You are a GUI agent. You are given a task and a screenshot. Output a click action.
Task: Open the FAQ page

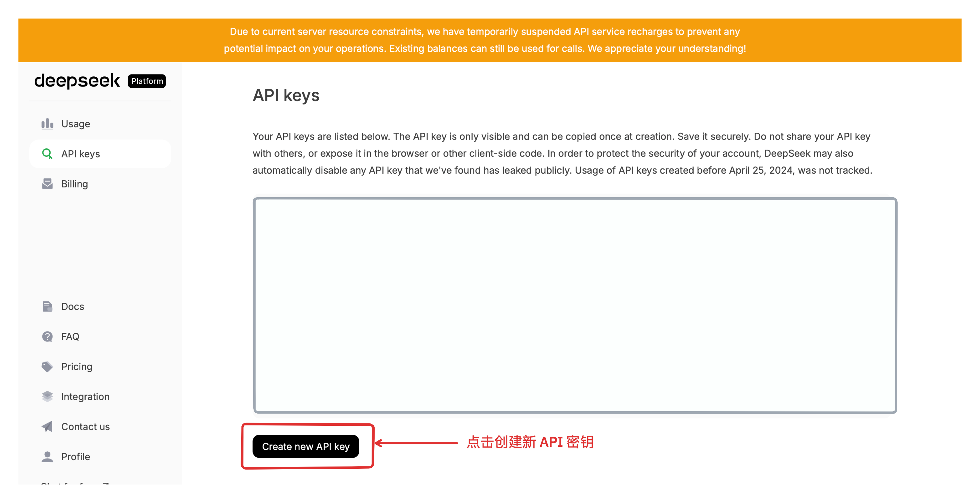coord(100,337)
